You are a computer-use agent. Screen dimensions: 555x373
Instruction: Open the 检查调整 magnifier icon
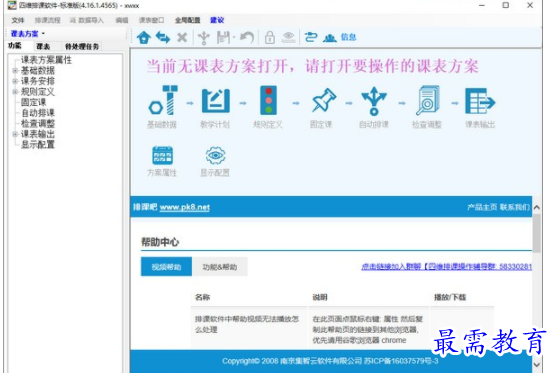427,100
